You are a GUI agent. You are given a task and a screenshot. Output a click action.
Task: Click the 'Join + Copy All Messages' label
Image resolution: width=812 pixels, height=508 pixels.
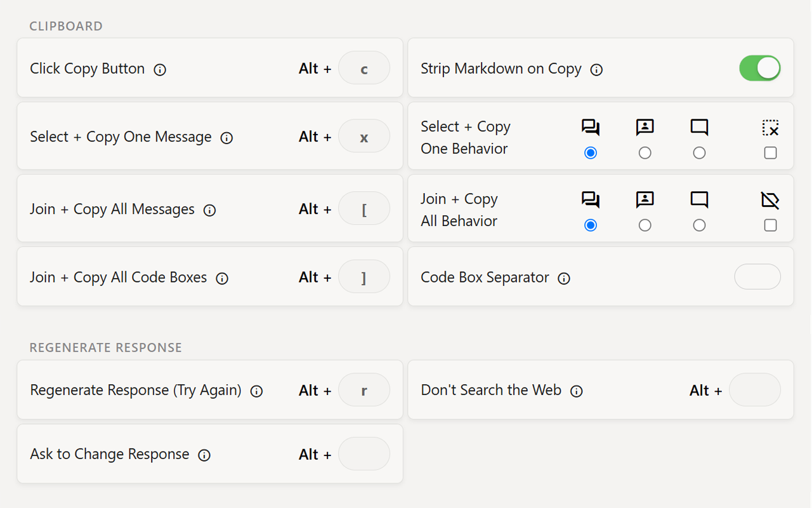click(x=112, y=209)
